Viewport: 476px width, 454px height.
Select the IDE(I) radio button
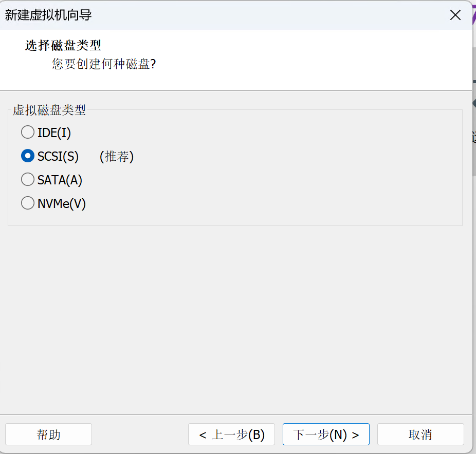click(28, 133)
